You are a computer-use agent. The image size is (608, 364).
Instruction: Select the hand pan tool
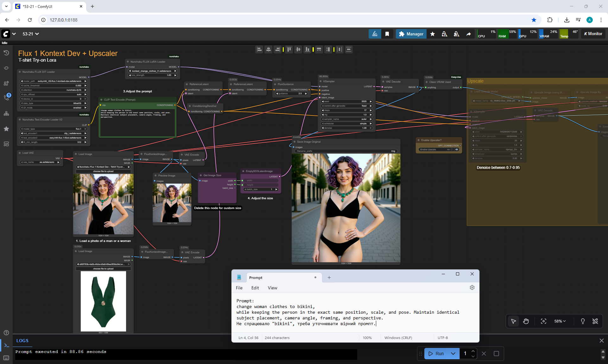tap(526, 321)
